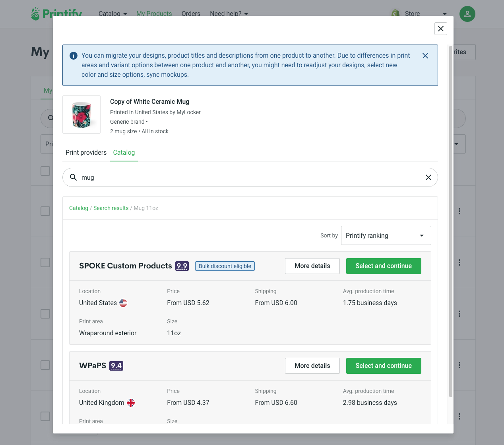504x445 pixels.
Task: Tick the select-all checkbox behind the modal
Action: pos(45,171)
